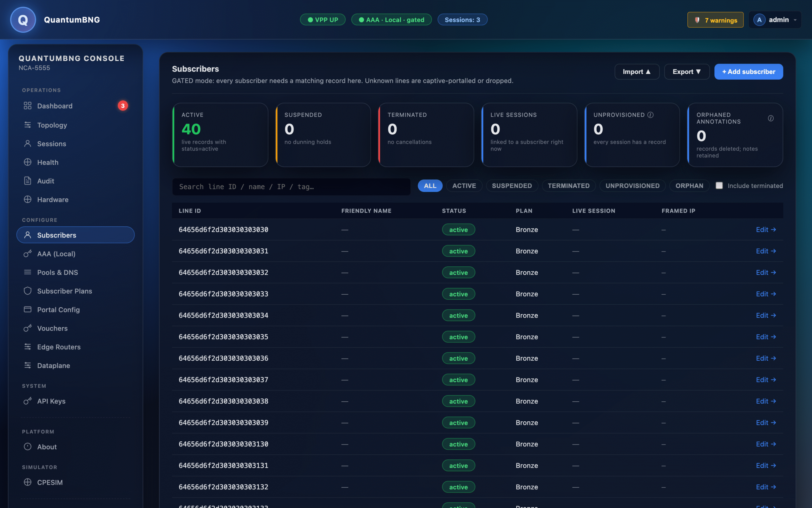Click the red Dashboard badge showing 3
This screenshot has width=812, height=508.
[123, 106]
